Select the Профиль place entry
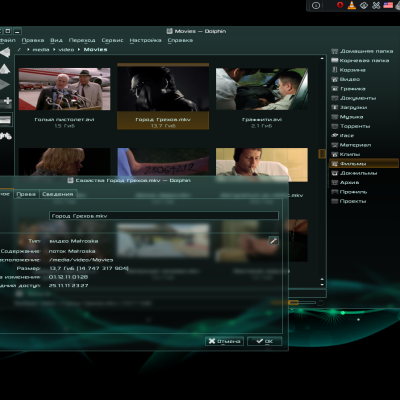Image resolution: width=400 pixels, height=400 pixels. [x=349, y=192]
